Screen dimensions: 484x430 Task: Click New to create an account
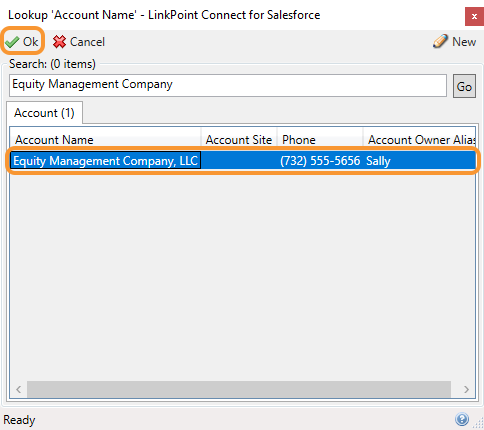coord(464,42)
